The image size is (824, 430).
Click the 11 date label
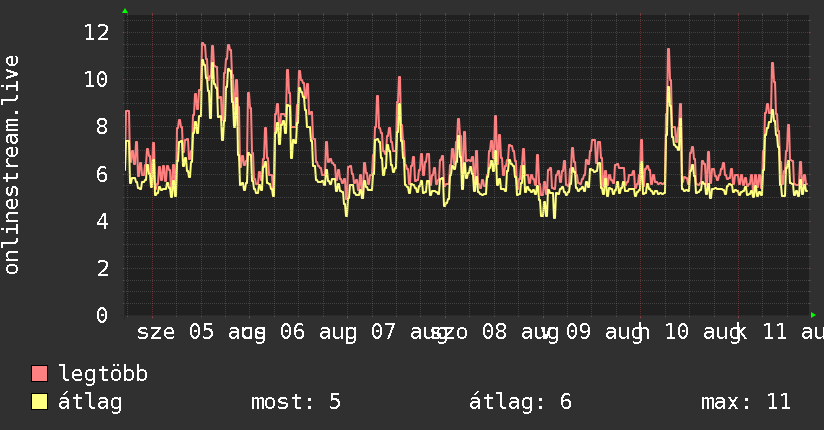coord(775,332)
